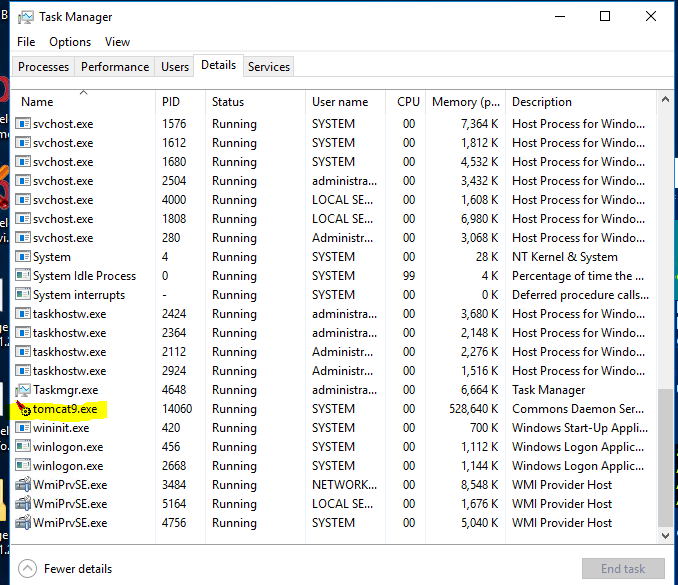Click the icon of taskhostw.exe PID 2424

(24, 314)
